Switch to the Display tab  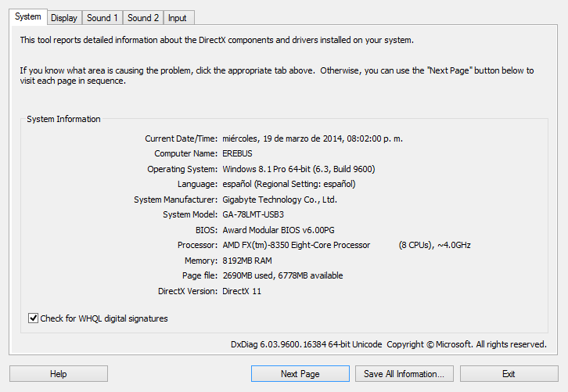[x=64, y=18]
